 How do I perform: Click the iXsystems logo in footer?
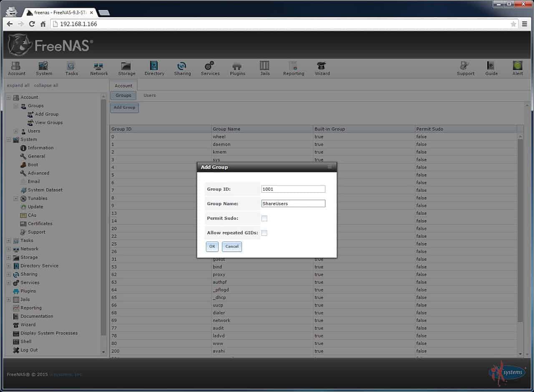coord(507,372)
